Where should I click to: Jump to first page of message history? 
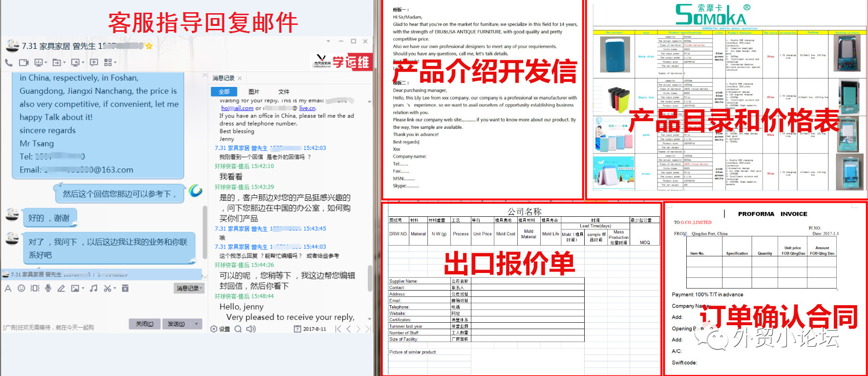pyautogui.click(x=338, y=329)
